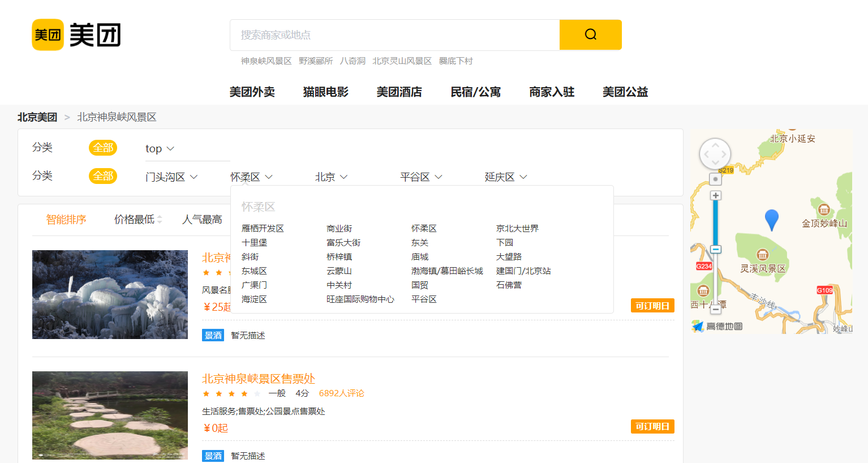Click hot search link 野溪郦所

tap(316, 61)
